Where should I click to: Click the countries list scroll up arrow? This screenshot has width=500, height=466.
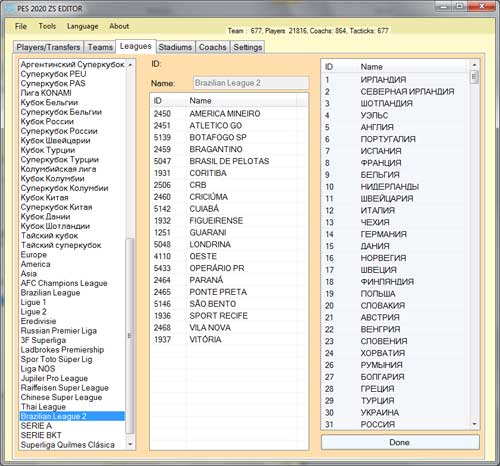click(x=474, y=64)
